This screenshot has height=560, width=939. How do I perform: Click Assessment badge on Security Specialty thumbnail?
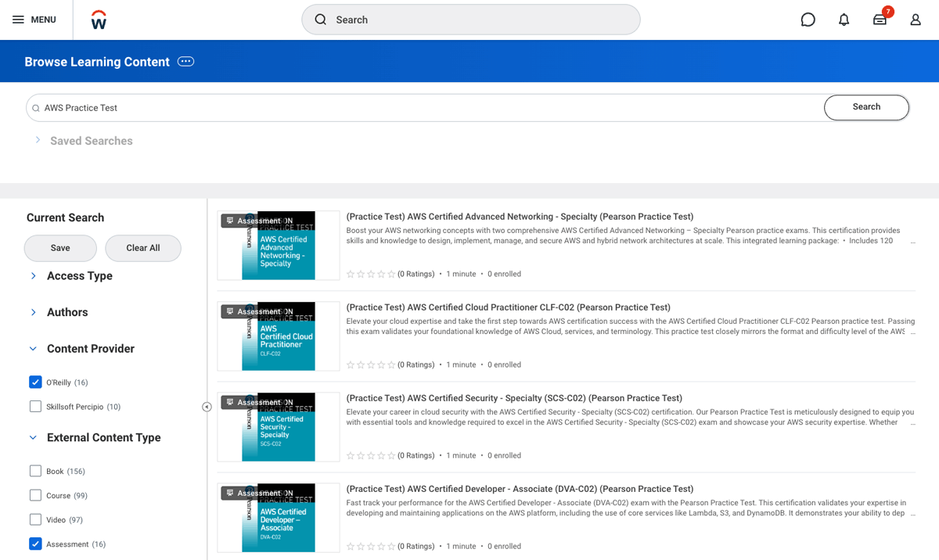tap(253, 402)
